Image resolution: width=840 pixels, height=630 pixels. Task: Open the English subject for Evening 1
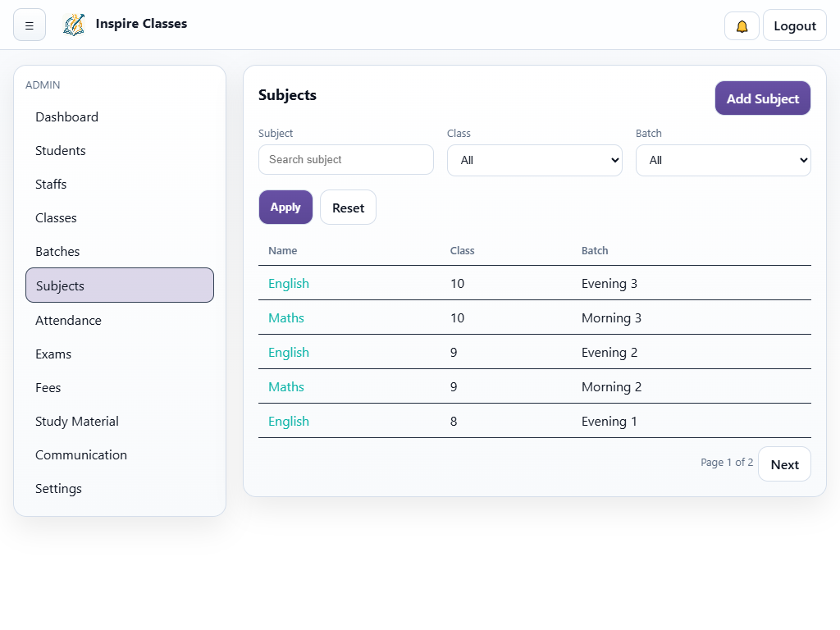289,421
